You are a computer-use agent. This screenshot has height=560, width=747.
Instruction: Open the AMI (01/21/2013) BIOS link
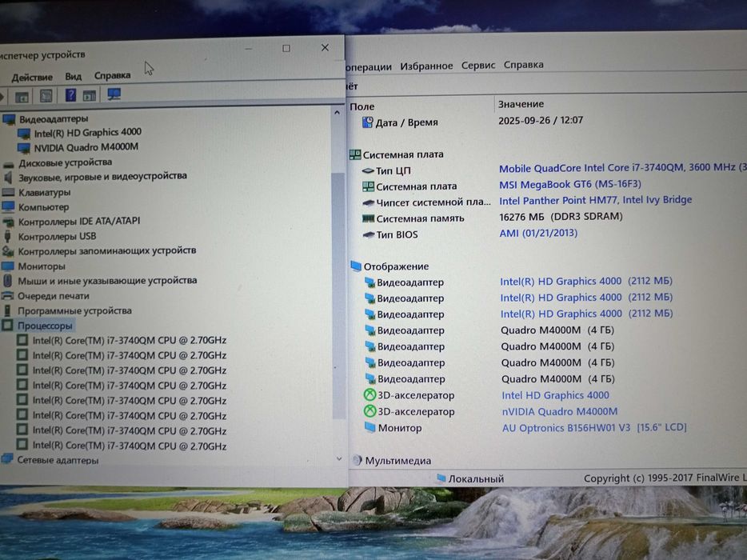pos(538,233)
